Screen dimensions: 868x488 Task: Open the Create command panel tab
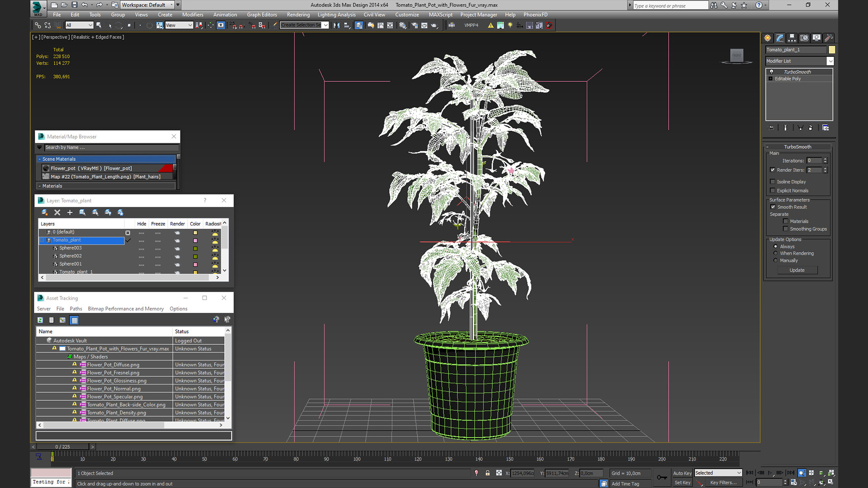point(768,38)
